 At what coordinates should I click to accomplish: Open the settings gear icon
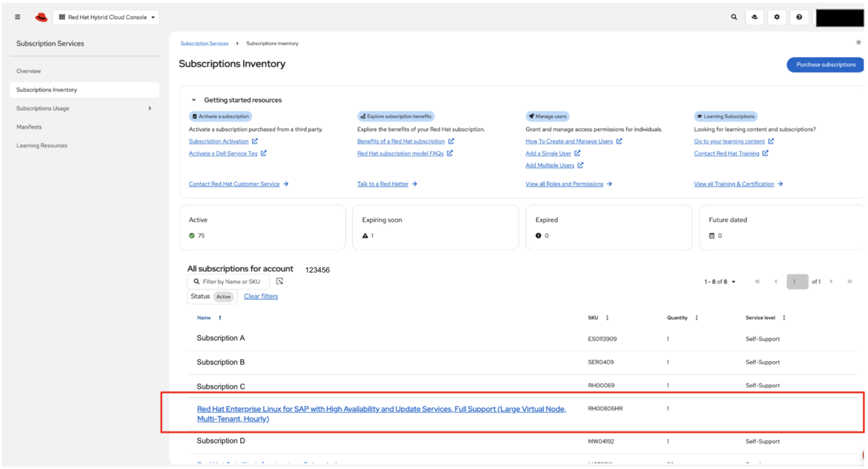click(777, 17)
